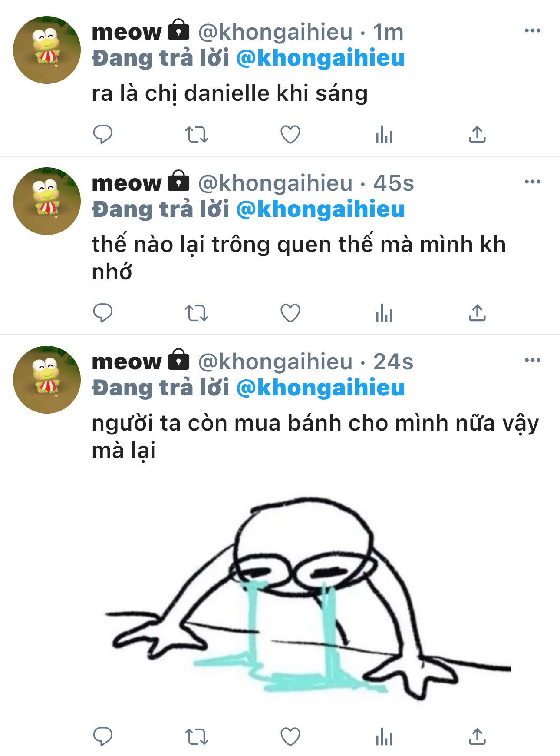Reply to the crying meme tweet
Screen dimensions: 560x756
[103, 736]
